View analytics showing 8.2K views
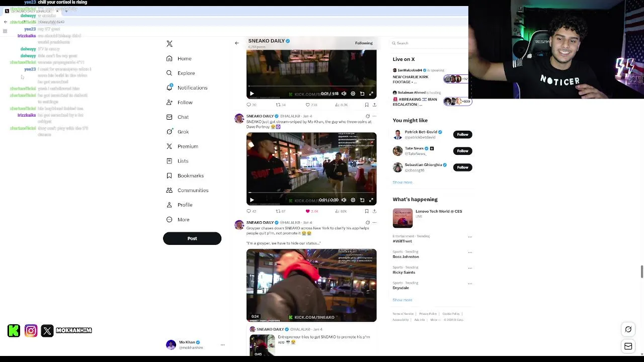Screen dimensions: 644x362 tap(342, 105)
